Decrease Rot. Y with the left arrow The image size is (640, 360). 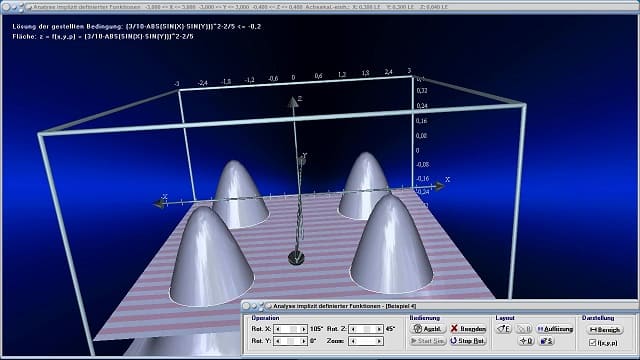click(x=278, y=341)
